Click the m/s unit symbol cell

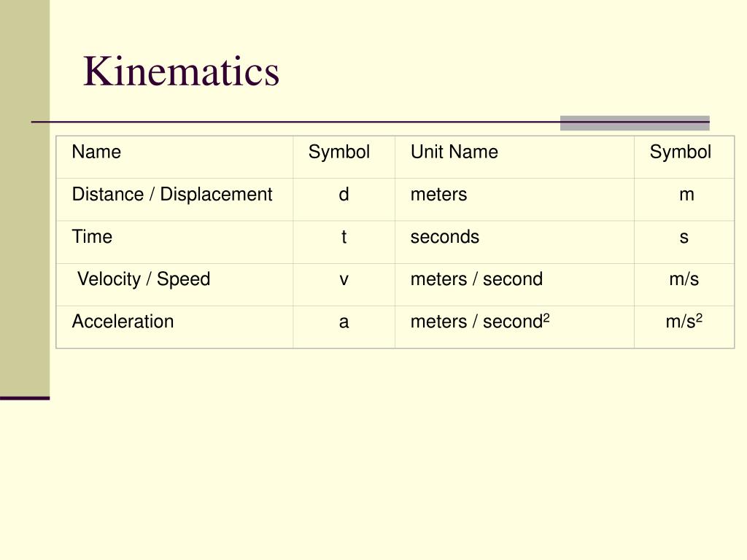(684, 279)
